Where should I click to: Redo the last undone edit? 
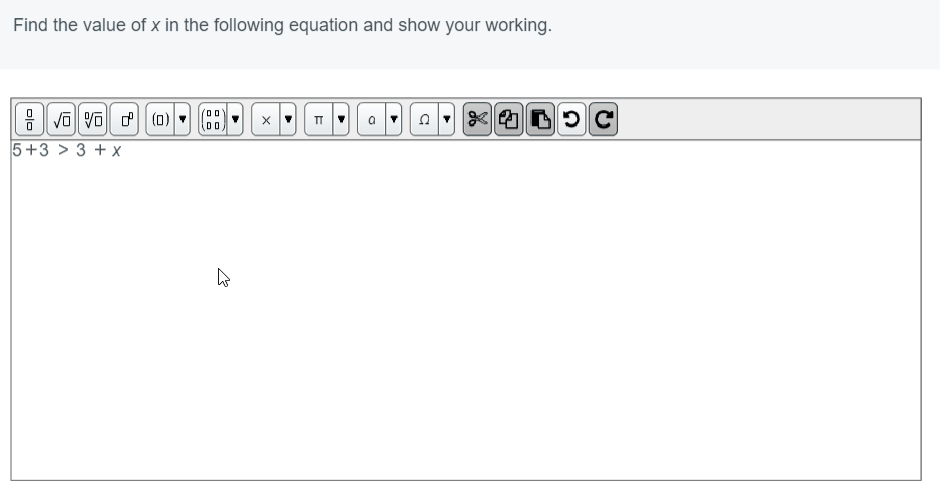[x=603, y=119]
